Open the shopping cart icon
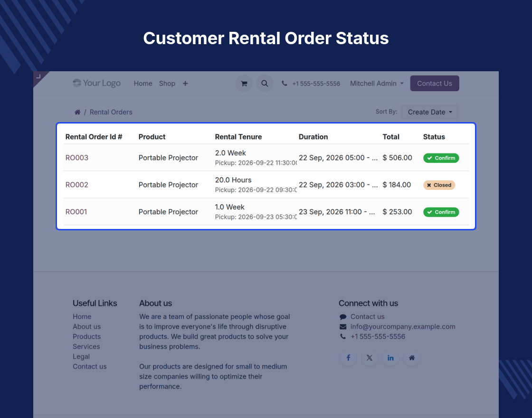532x418 pixels. click(244, 84)
